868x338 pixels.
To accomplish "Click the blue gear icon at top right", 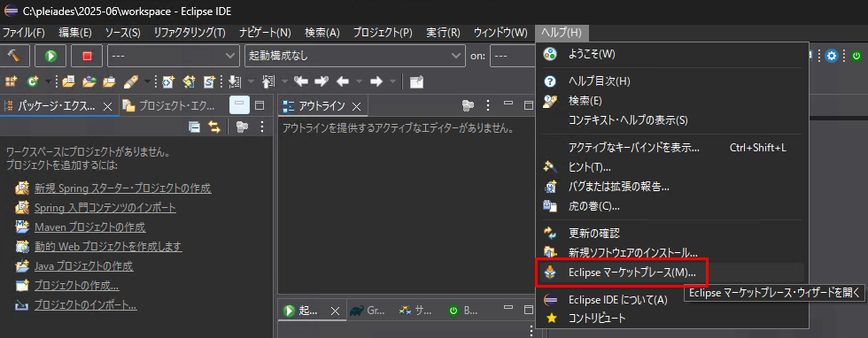I will (x=832, y=56).
